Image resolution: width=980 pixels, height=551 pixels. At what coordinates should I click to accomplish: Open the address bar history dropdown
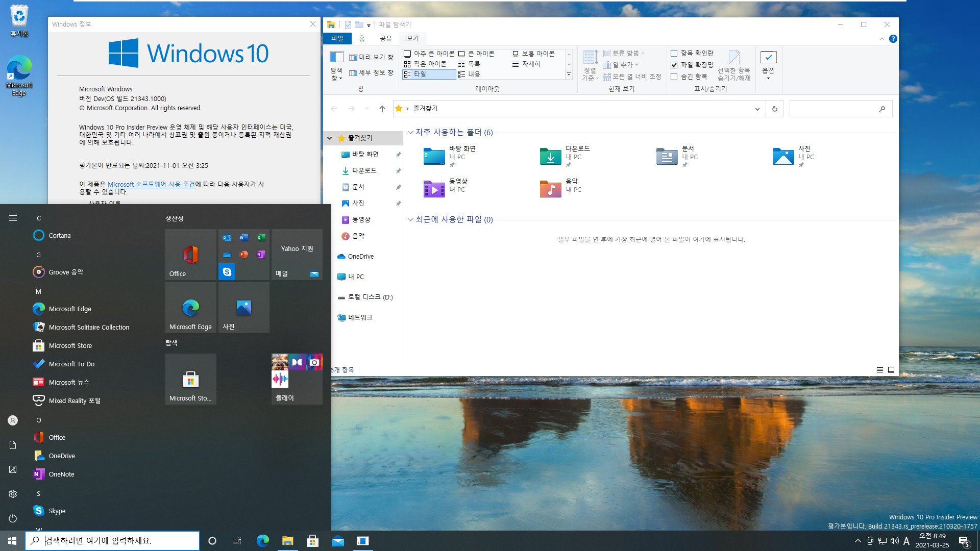click(x=757, y=109)
